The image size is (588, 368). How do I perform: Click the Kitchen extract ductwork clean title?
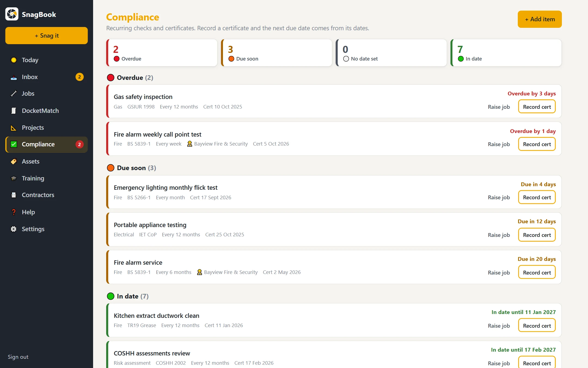click(x=157, y=316)
